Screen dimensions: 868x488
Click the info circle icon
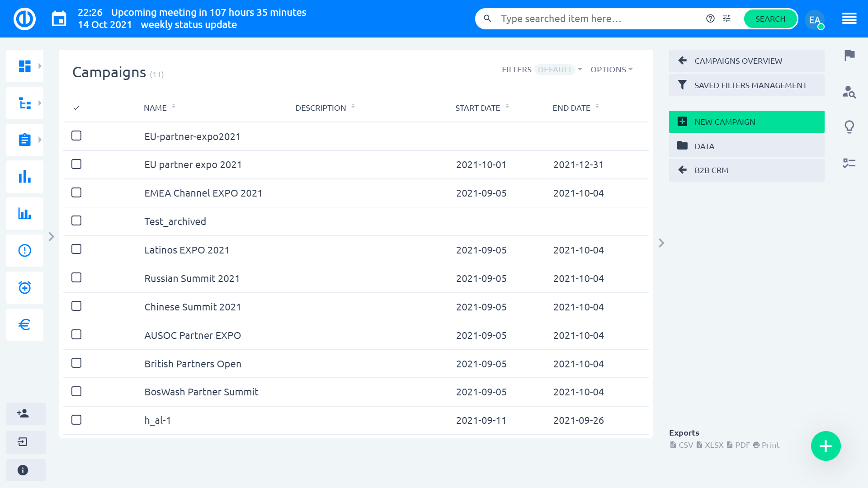click(x=23, y=470)
